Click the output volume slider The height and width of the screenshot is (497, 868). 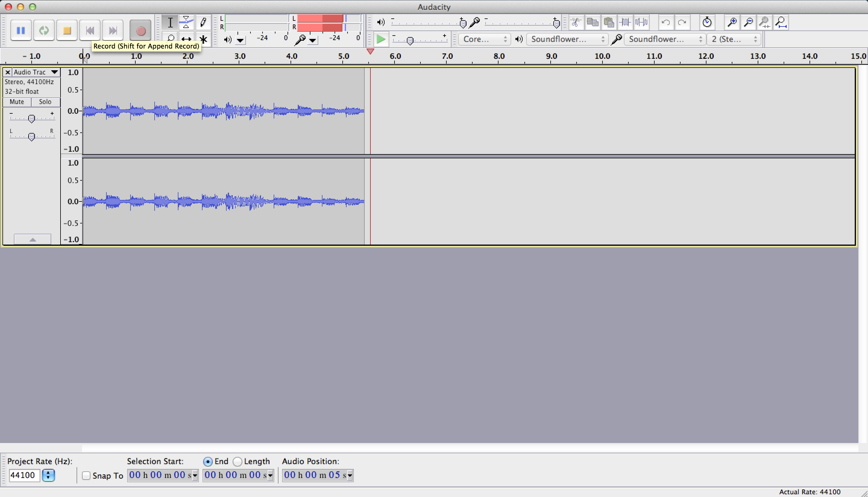(x=428, y=23)
